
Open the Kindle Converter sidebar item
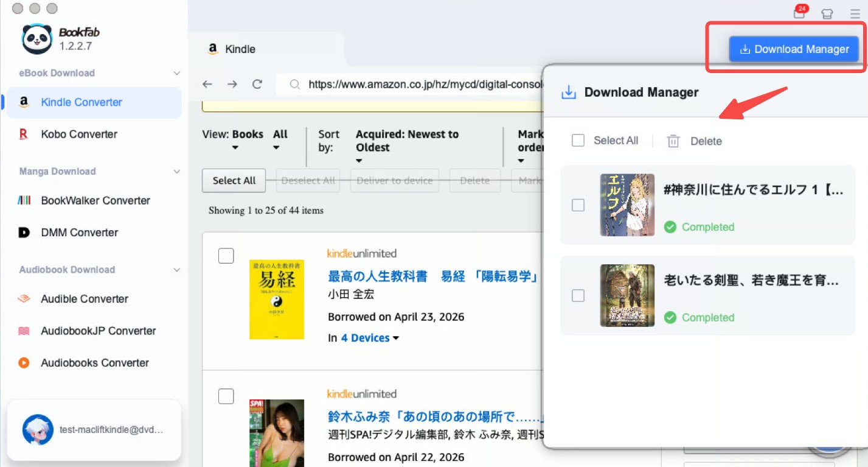coord(94,102)
